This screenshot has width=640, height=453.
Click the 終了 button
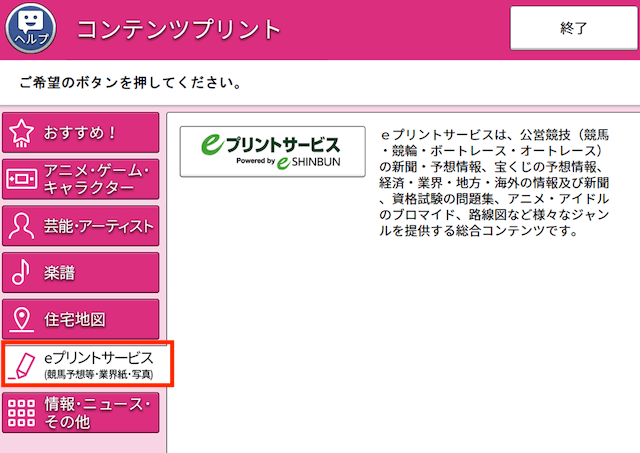click(x=573, y=28)
